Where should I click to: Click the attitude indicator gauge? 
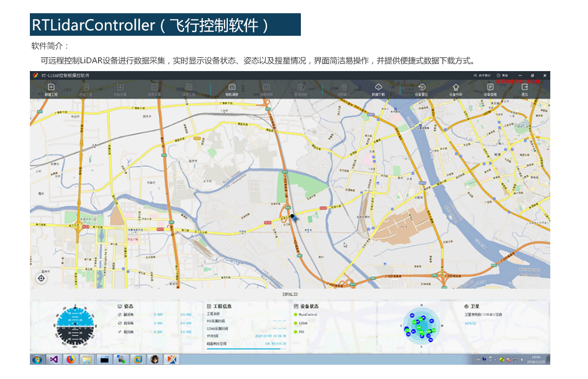click(x=75, y=327)
